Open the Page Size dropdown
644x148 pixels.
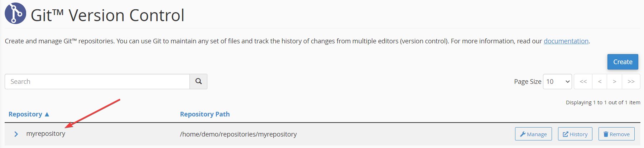(557, 82)
